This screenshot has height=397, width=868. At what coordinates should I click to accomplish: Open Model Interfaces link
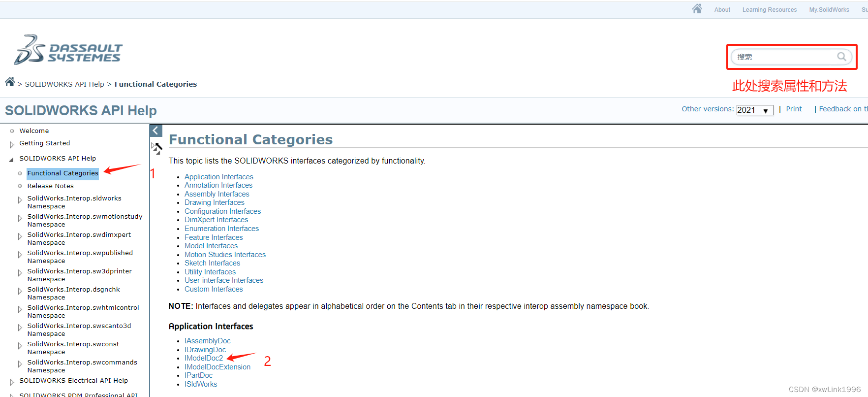point(211,246)
